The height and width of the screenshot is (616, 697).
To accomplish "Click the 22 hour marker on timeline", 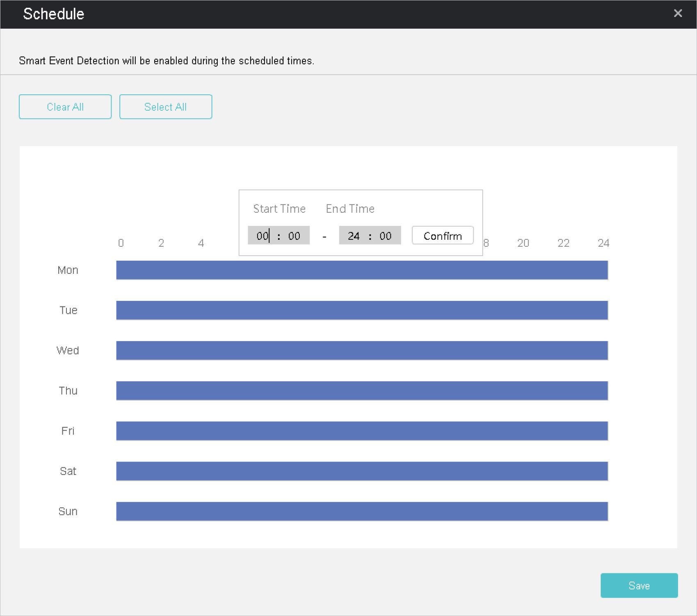I will (563, 243).
